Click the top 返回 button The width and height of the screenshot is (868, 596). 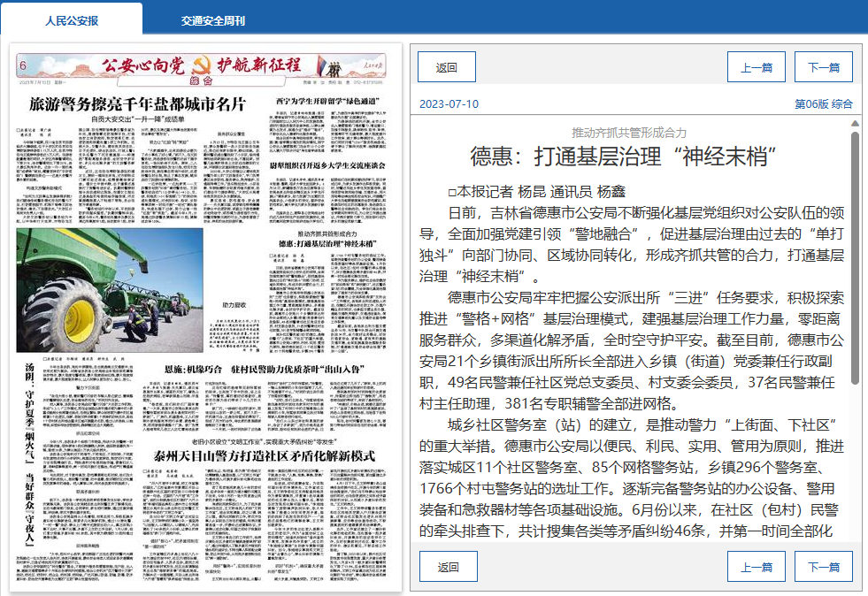coord(446,67)
